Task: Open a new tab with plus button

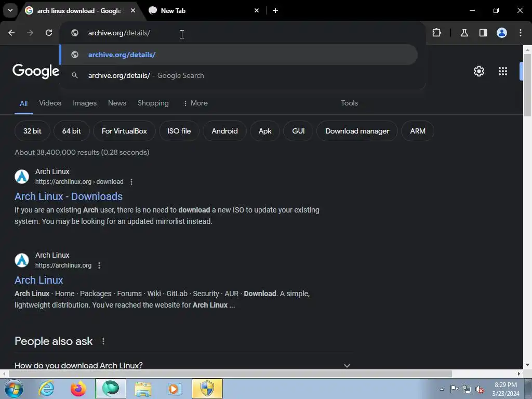Action: point(275,10)
